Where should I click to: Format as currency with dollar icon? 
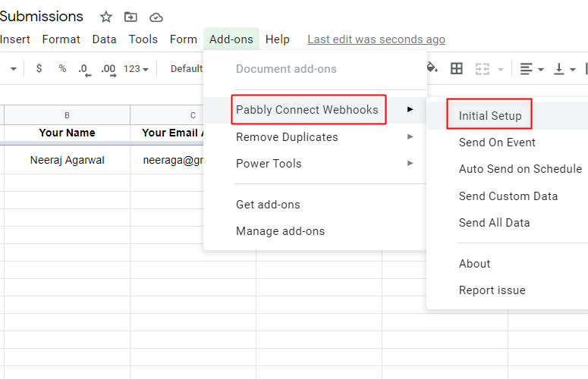(x=39, y=68)
